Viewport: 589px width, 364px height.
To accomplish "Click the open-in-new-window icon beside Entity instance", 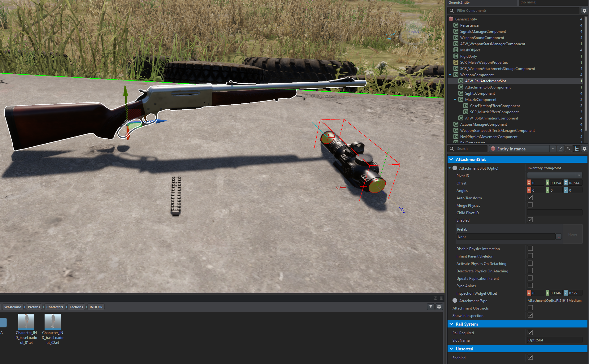I will tap(560, 149).
